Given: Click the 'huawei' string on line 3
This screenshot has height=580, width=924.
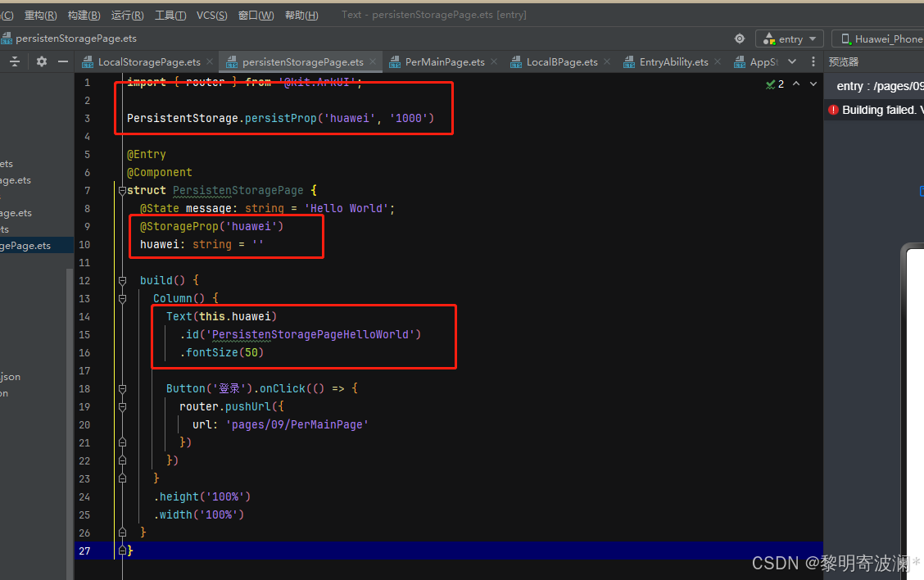Looking at the screenshot, I should point(350,119).
